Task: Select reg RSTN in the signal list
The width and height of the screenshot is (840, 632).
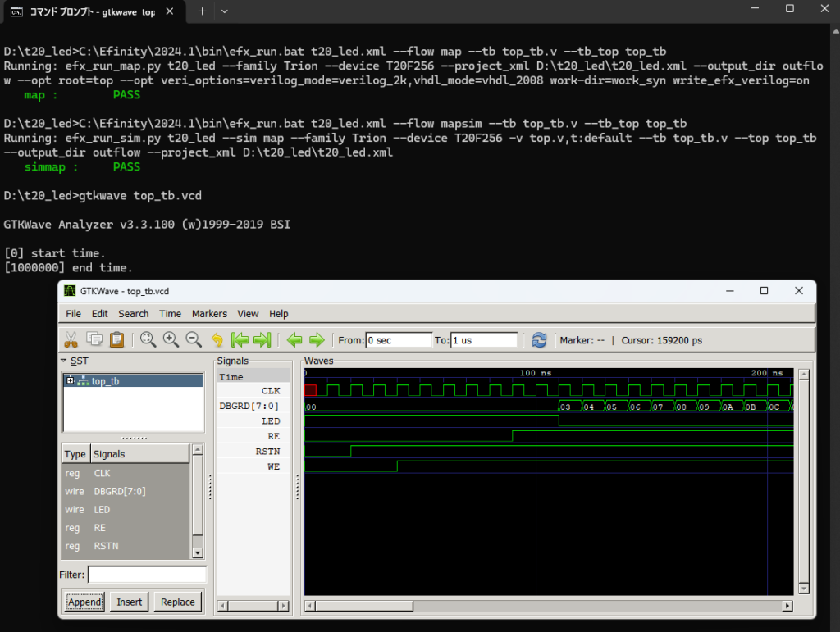Action: pos(126,546)
